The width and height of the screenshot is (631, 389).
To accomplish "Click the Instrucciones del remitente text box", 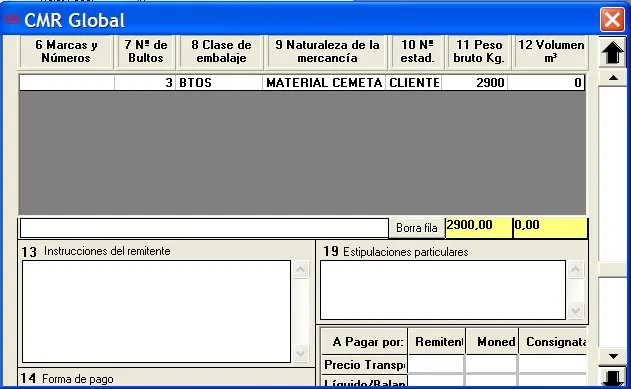I will tap(156, 311).
